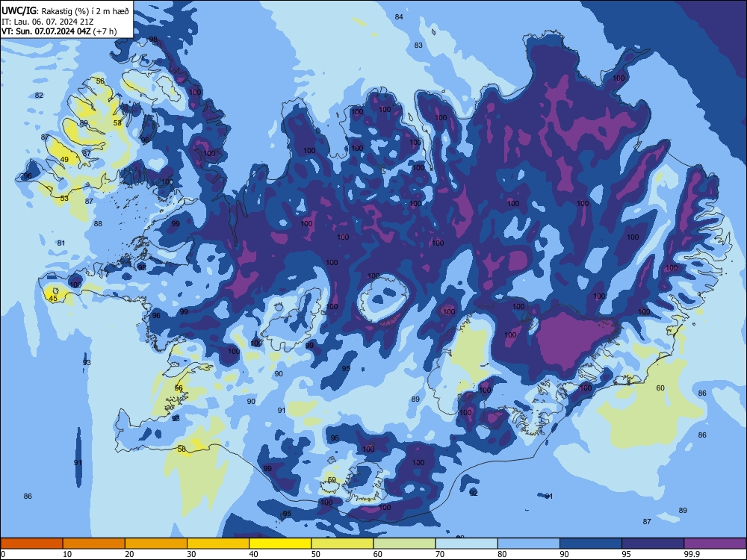Select the dark navy 95–99.9 legend swatch

point(653,544)
